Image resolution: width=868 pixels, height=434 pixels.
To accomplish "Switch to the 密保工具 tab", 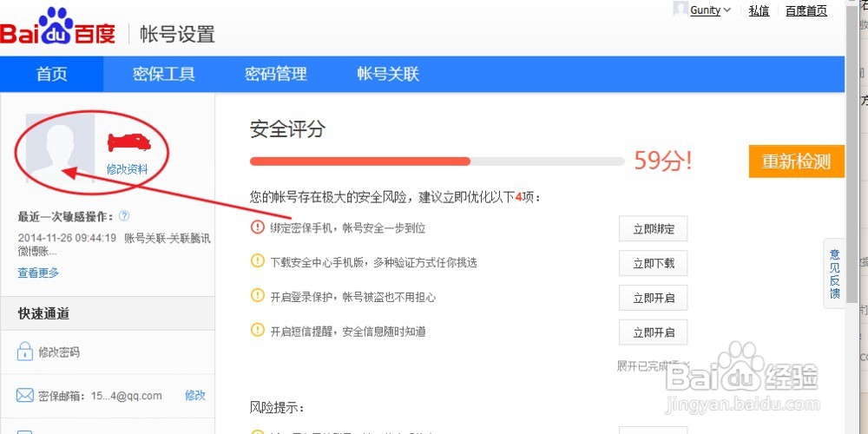I will [164, 74].
